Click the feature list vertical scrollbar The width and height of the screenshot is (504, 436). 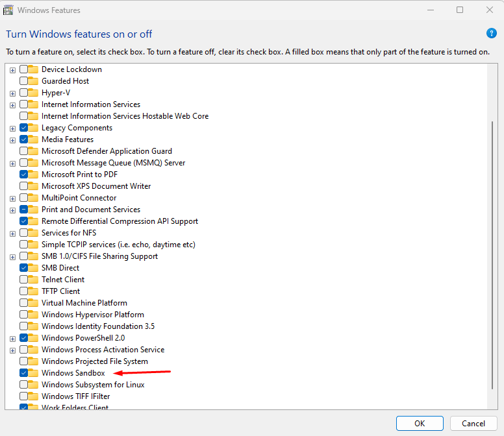[492, 255]
